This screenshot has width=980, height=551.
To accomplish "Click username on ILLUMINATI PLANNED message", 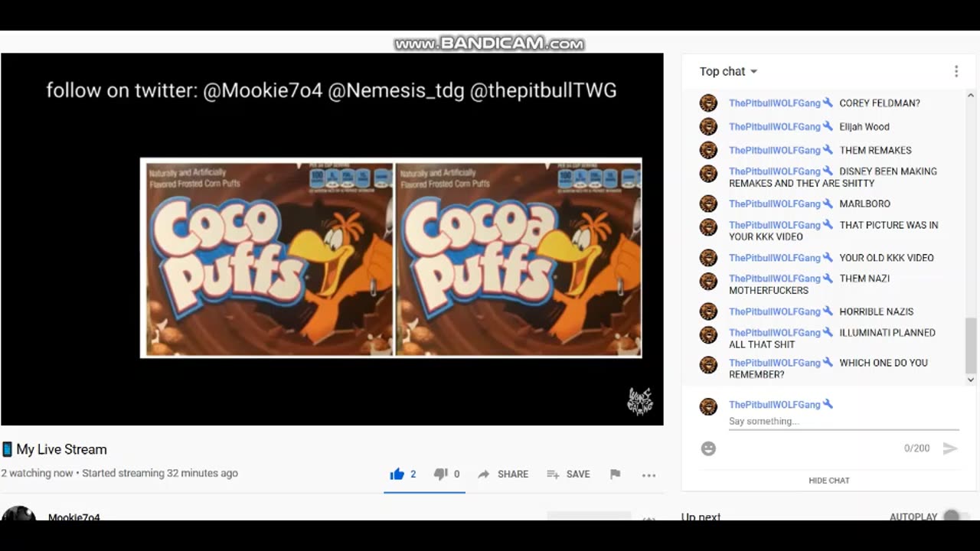I will click(x=774, y=333).
